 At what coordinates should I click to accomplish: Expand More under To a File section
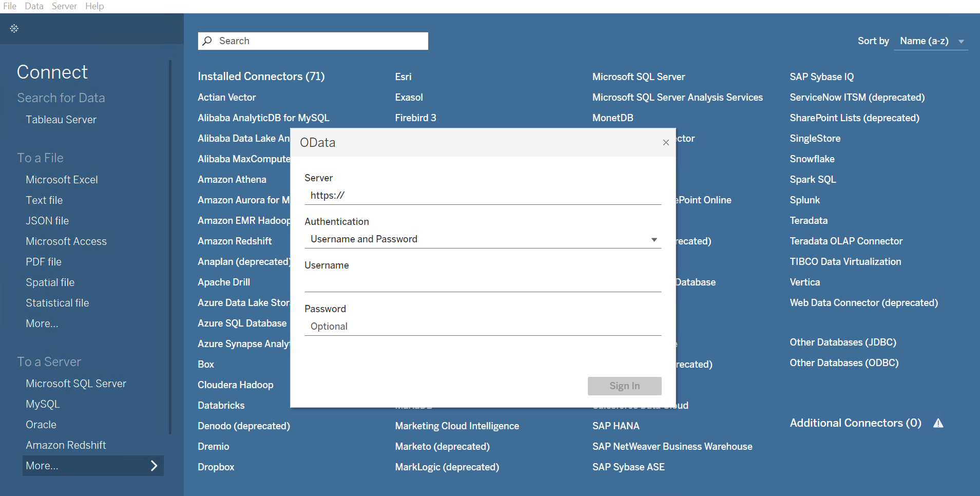tap(42, 323)
